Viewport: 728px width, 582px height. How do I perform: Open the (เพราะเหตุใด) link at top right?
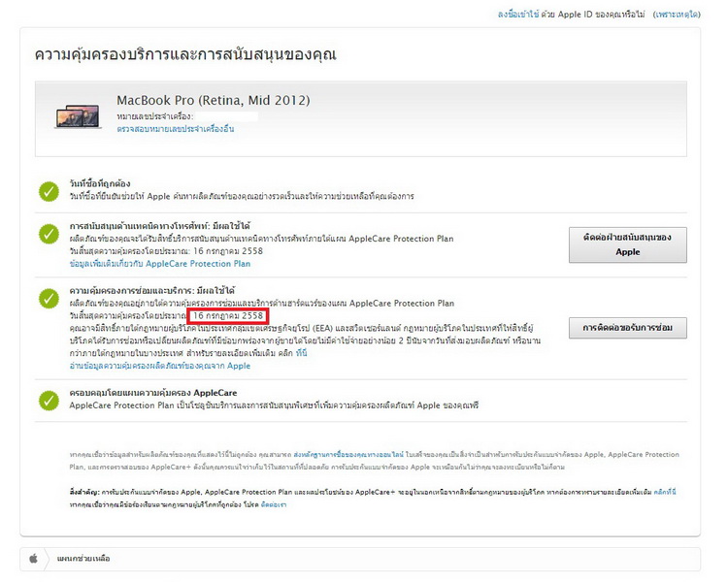(677, 15)
